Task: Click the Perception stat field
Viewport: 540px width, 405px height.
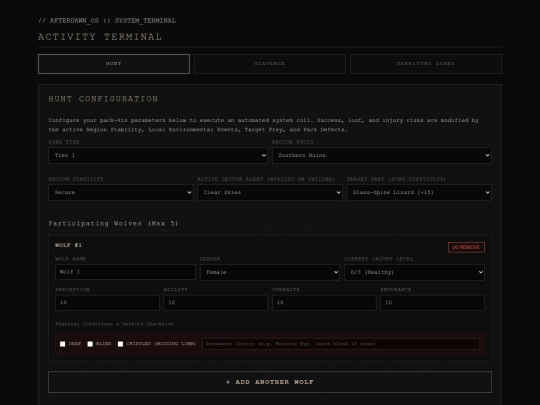Action: click(x=107, y=303)
